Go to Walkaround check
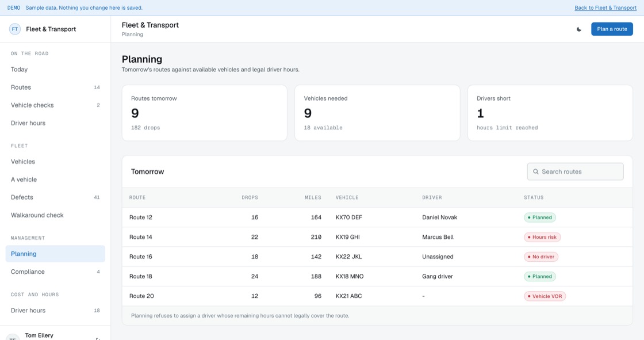644x340 pixels. click(55, 215)
